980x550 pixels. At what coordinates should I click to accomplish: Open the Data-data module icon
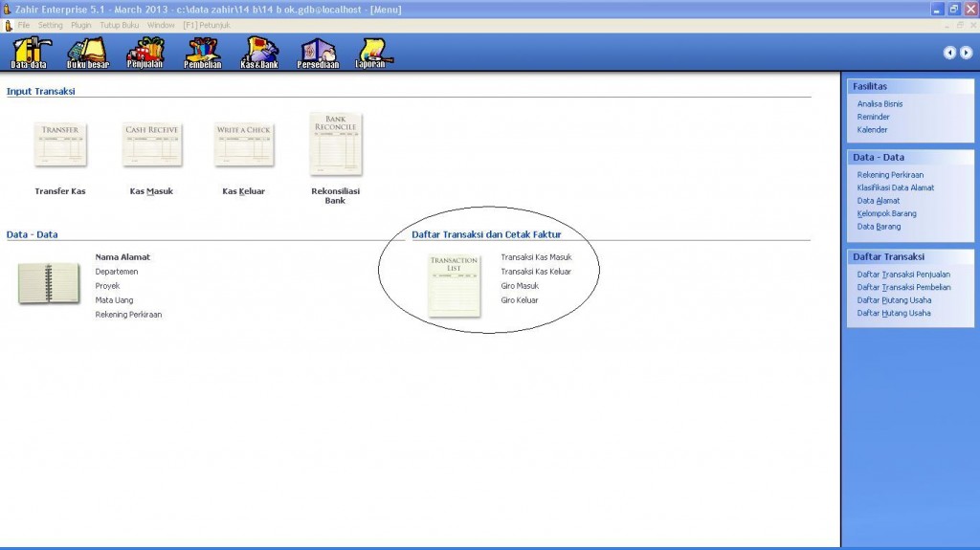tap(29, 53)
